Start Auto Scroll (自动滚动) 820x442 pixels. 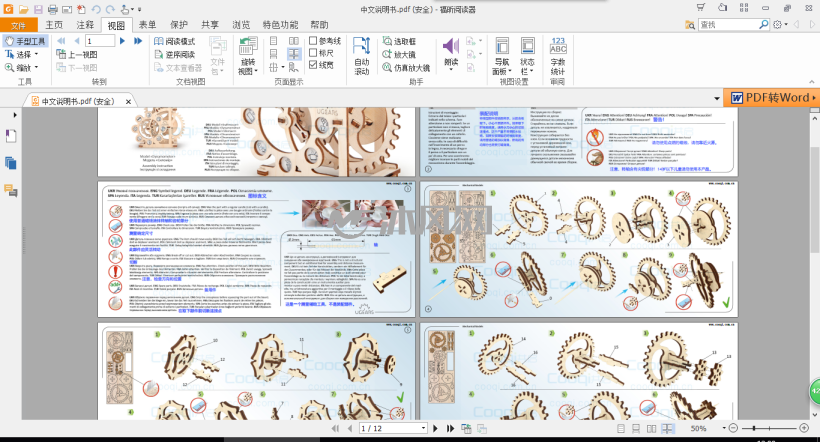point(361,56)
